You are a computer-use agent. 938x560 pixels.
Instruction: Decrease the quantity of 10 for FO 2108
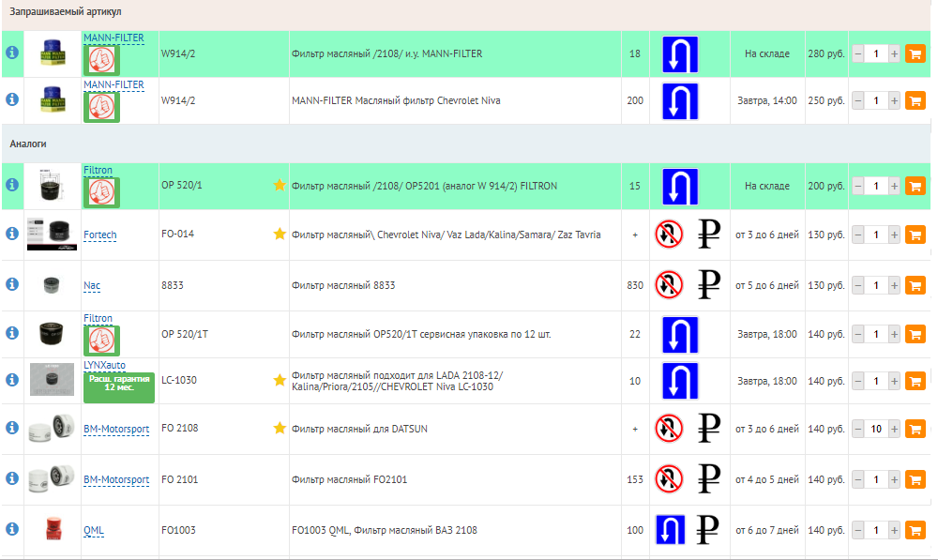pyautogui.click(x=858, y=429)
